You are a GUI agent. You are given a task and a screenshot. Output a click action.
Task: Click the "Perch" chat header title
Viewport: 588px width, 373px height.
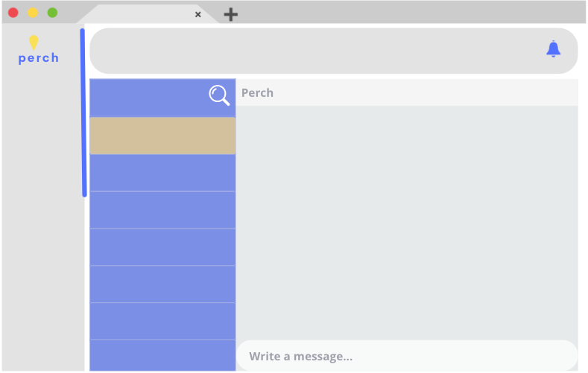tap(257, 93)
